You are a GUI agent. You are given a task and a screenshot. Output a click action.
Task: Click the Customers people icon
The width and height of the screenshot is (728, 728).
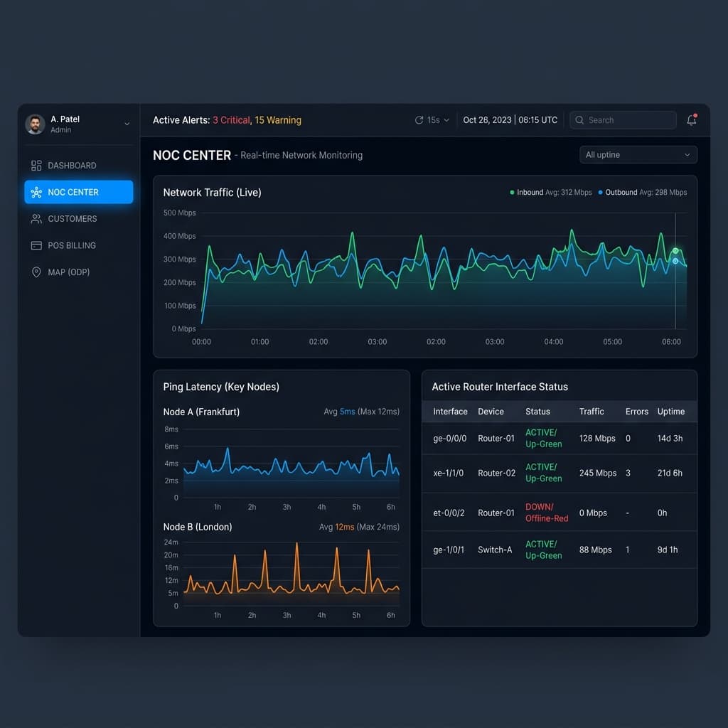coord(36,219)
